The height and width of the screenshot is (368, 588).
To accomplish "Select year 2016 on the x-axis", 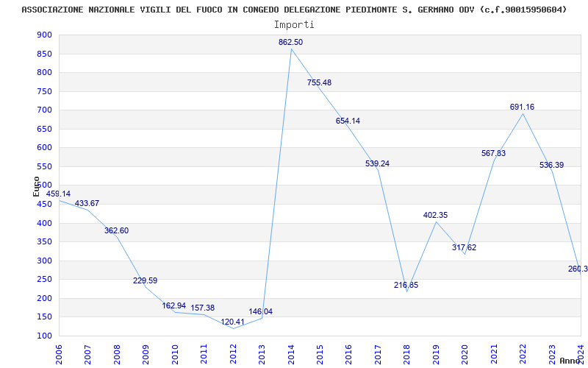I will (x=348, y=354).
